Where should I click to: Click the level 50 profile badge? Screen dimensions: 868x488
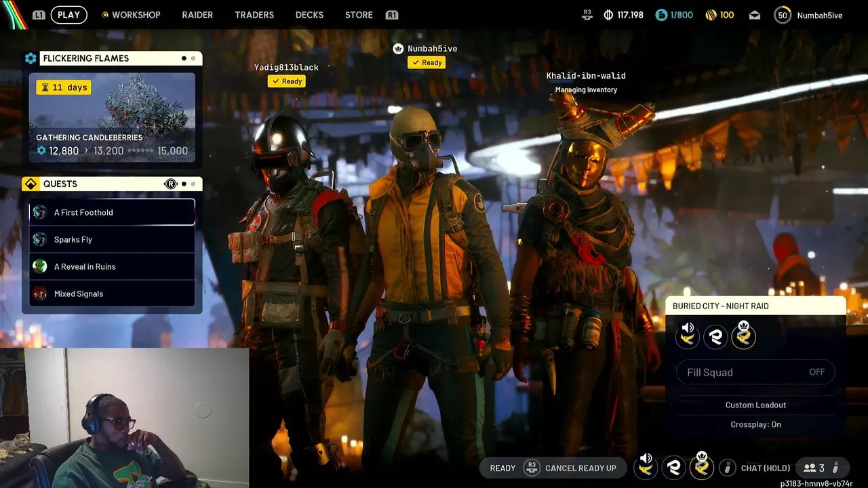(783, 15)
